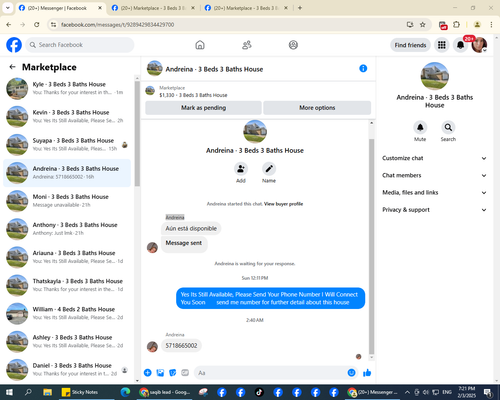Image resolution: width=500 pixels, height=400 pixels.
Task: Open Ariauna - 3 Beds 3 Baths House chat
Action: (67, 257)
